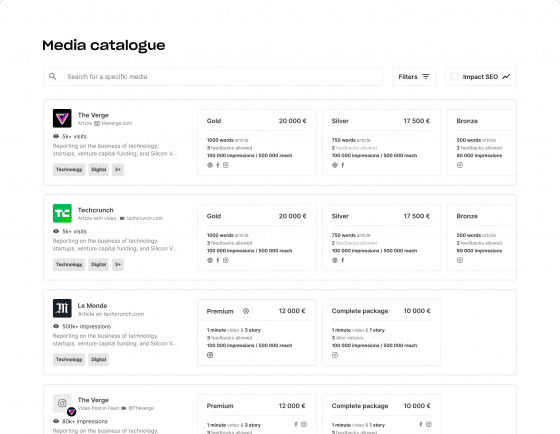Click 'Article on techcrunch.com' under Le Monde
Image resolution: width=560 pixels, height=434 pixels.
click(111, 314)
